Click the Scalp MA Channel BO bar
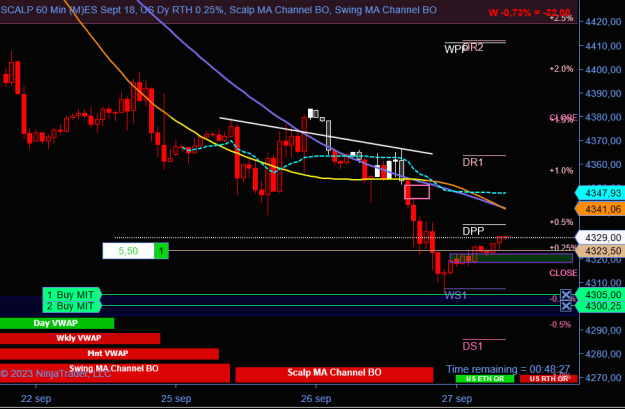The image size is (625, 409). pyautogui.click(x=334, y=374)
